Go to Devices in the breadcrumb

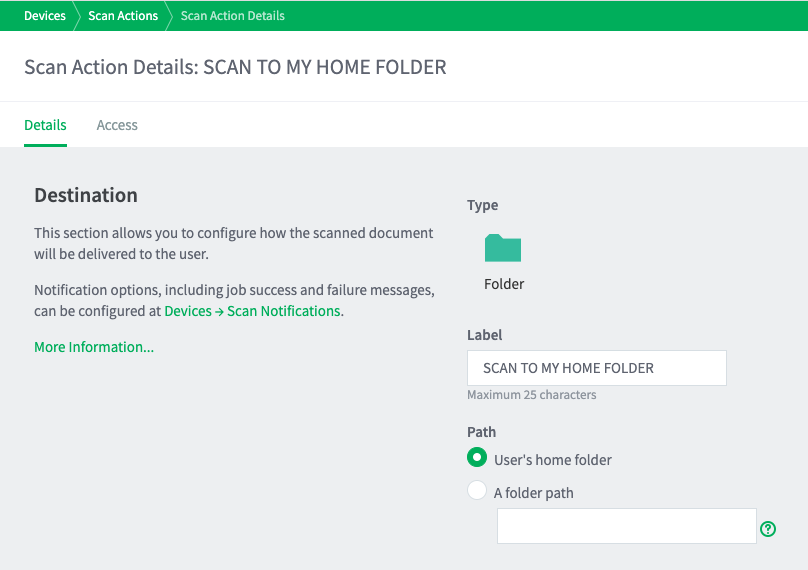[45, 16]
